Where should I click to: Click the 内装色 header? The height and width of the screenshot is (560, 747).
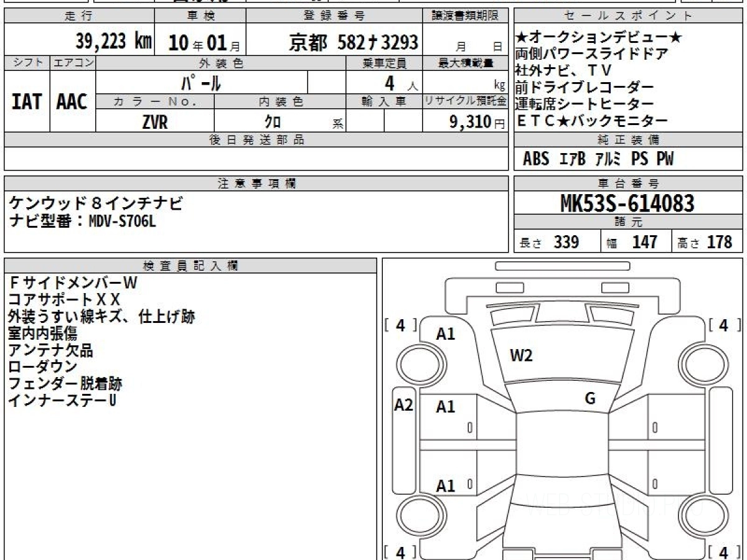click(x=280, y=101)
